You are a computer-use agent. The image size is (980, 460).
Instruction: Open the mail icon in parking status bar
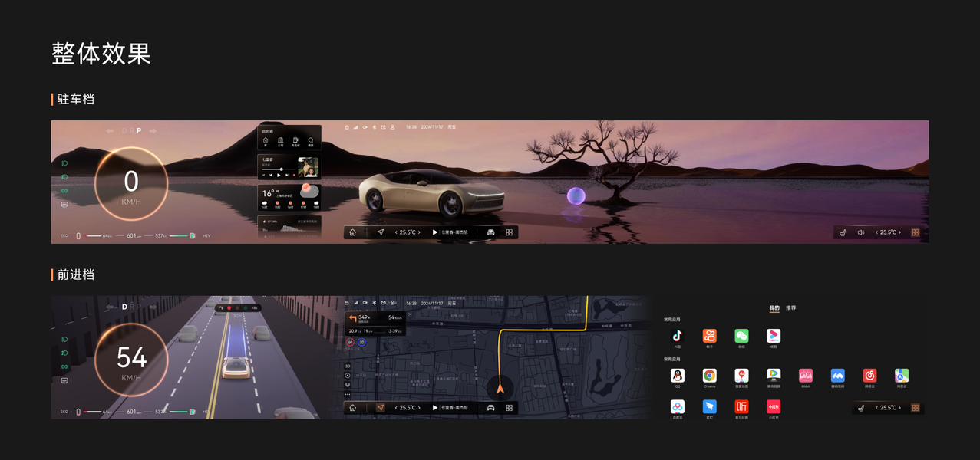(383, 127)
